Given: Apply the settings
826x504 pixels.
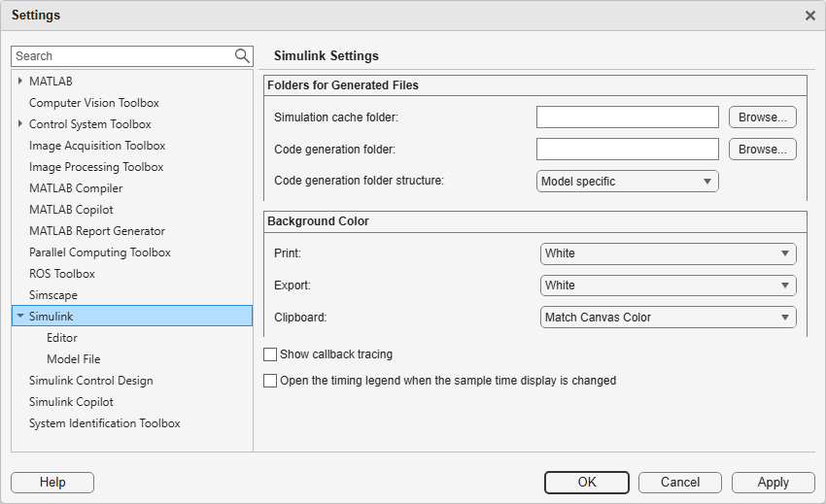Looking at the screenshot, I should point(774,483).
